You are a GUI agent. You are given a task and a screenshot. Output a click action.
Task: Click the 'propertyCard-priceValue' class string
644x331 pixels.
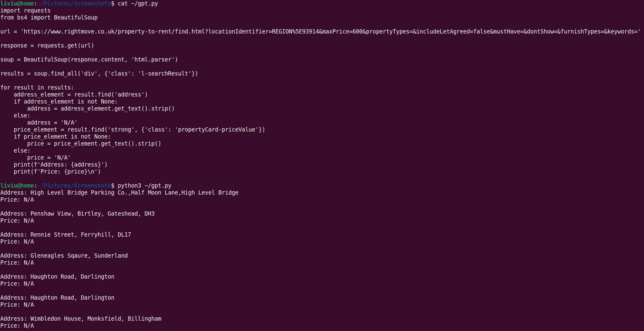pos(217,130)
